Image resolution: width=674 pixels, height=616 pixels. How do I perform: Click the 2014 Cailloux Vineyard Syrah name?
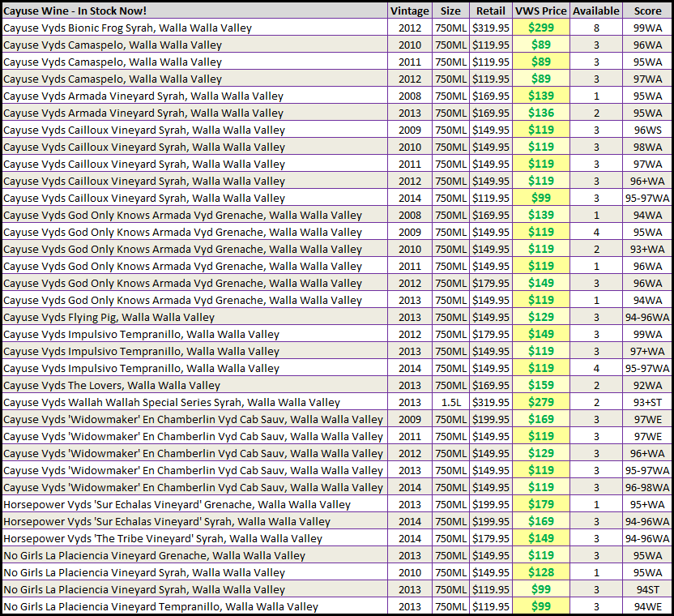click(x=144, y=199)
